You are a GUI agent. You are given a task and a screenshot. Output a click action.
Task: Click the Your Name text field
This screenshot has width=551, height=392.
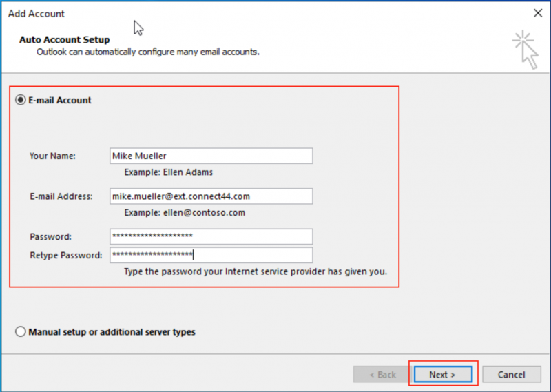coord(211,156)
